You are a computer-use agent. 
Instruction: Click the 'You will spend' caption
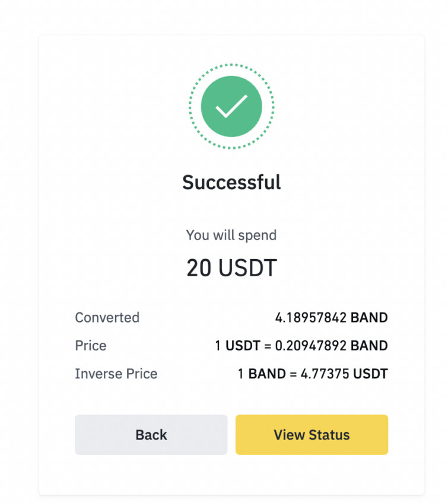231,235
